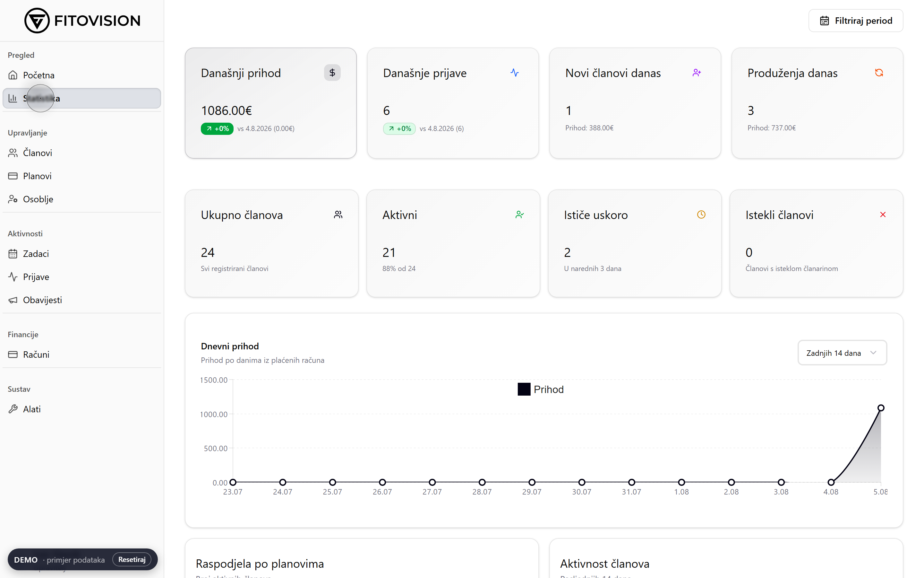924x578 pixels.
Task: Click the megaphone icon beside Obavijesti
Action: (x=13, y=300)
